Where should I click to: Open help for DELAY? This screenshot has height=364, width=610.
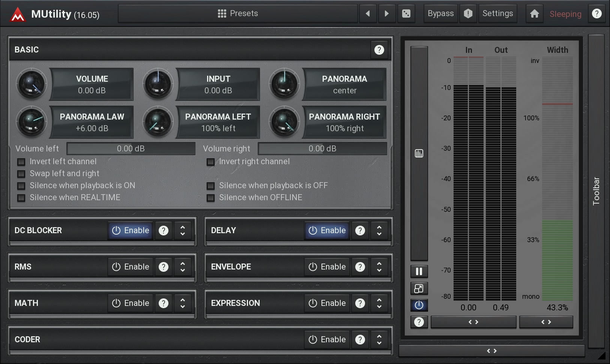[x=360, y=231]
